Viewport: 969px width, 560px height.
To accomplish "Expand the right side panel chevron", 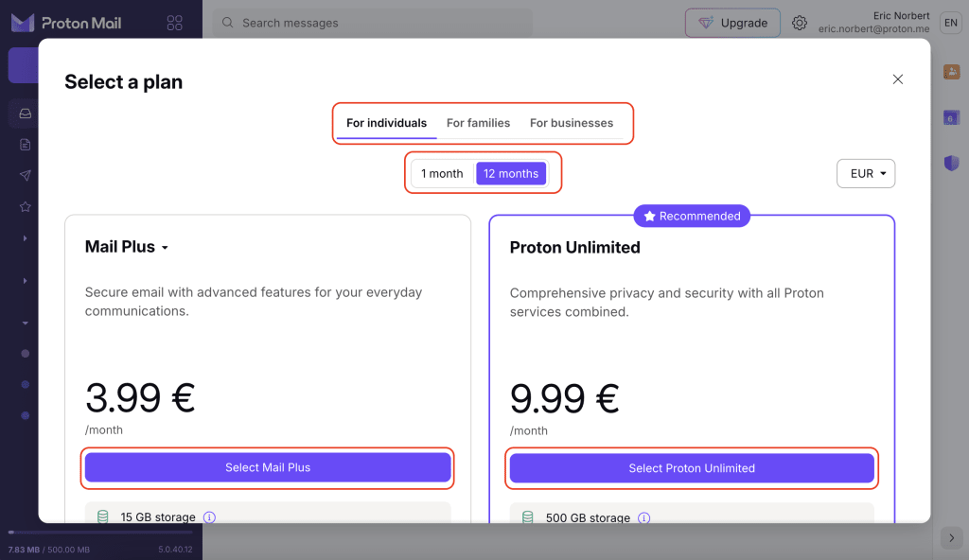I will (951, 537).
